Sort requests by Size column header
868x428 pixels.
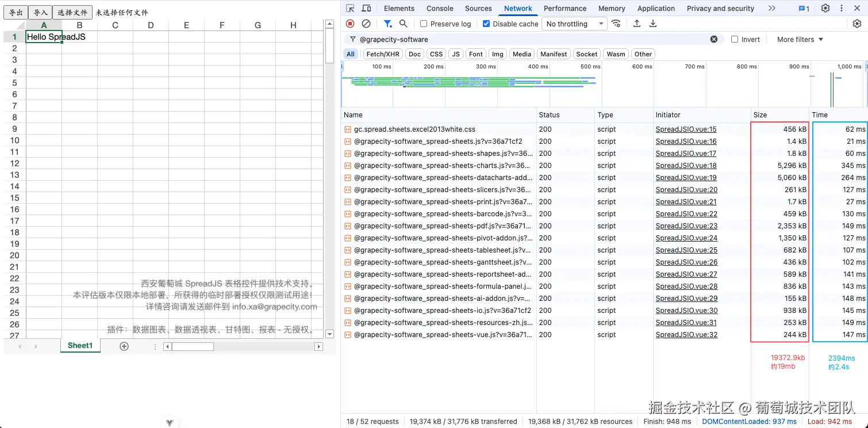pos(779,115)
